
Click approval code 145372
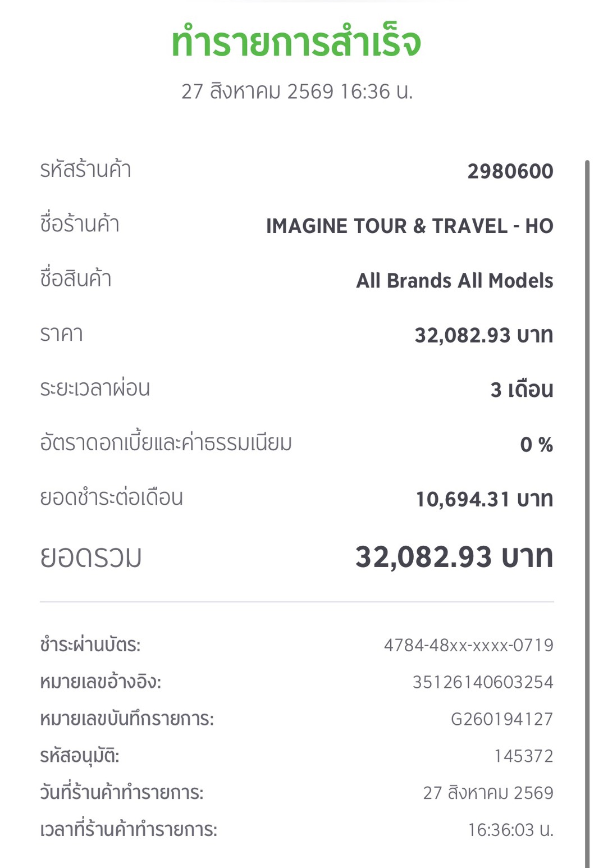tap(524, 756)
